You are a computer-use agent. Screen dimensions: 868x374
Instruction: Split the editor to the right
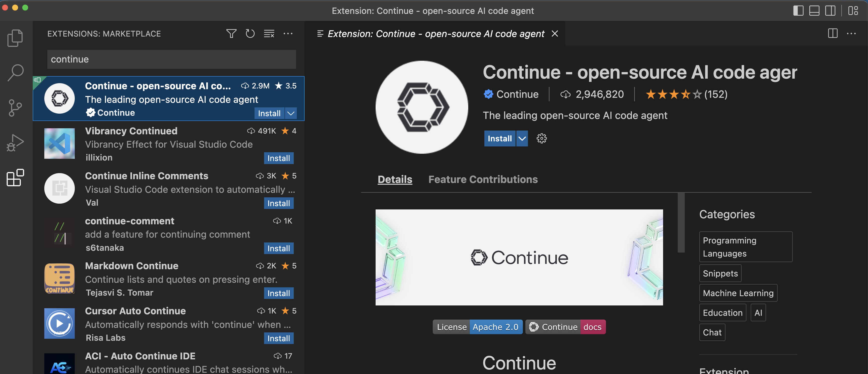(x=833, y=33)
